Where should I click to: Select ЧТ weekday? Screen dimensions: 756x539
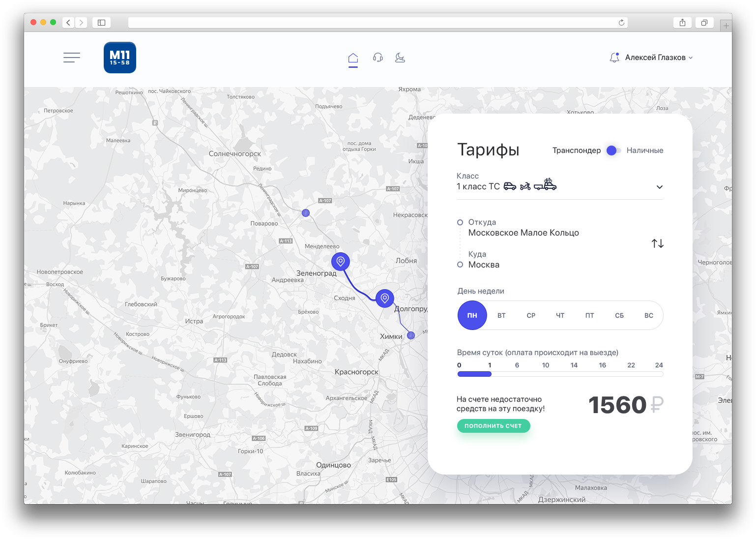point(560,316)
